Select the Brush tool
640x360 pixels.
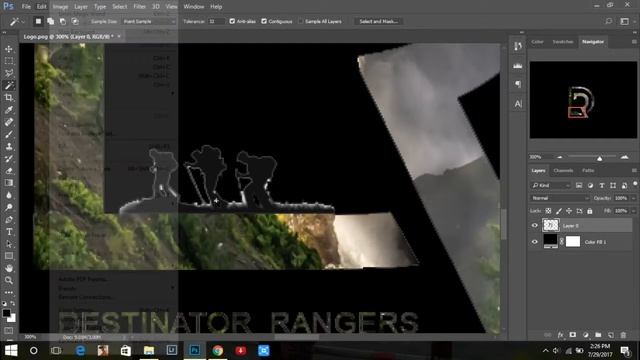point(9,134)
